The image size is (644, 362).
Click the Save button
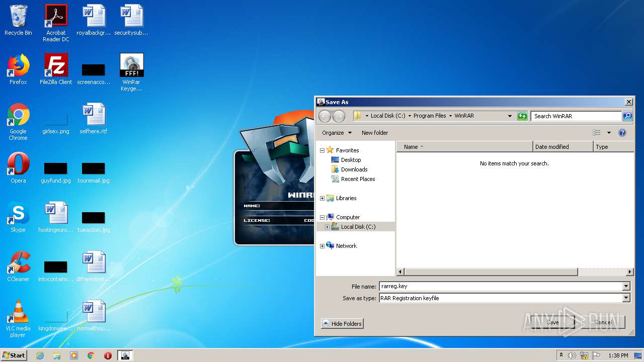pyautogui.click(x=552, y=322)
